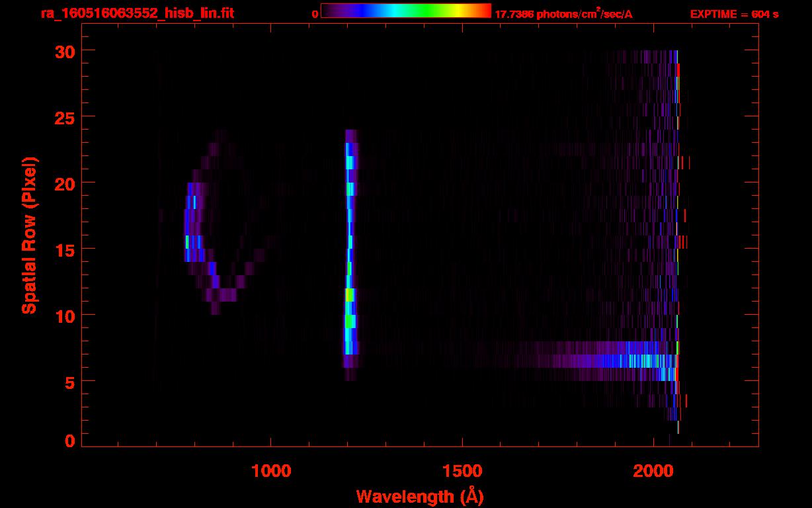
Task: Click the 5 spatial row tick label
Action: pos(69,382)
